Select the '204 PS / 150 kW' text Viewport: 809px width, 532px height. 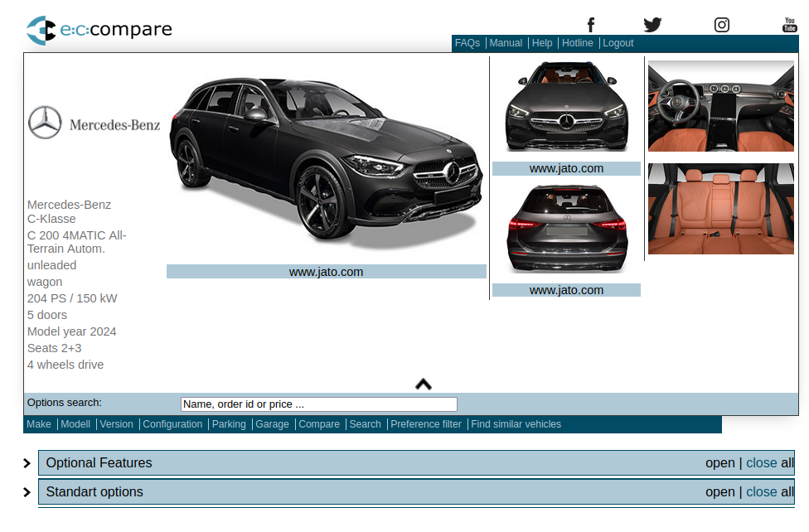[72, 298]
